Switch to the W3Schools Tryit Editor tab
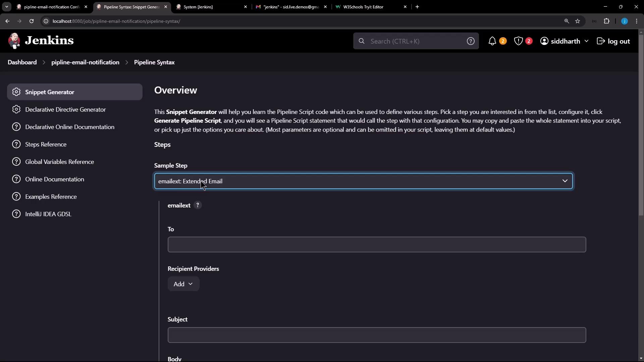Image resolution: width=644 pixels, height=362 pixels. click(369, 7)
